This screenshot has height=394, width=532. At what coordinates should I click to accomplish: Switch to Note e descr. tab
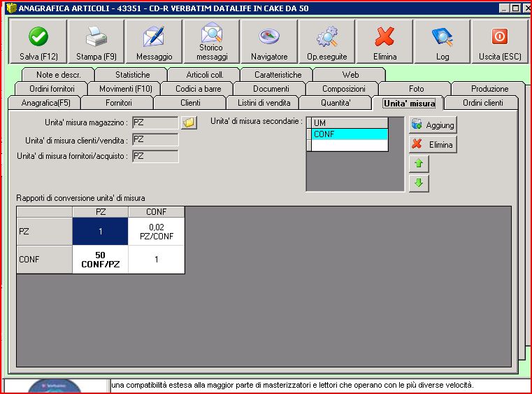pos(58,75)
